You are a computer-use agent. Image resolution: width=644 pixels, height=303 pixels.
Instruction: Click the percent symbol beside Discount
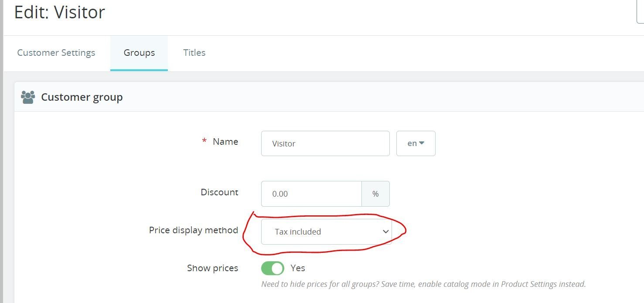375,194
